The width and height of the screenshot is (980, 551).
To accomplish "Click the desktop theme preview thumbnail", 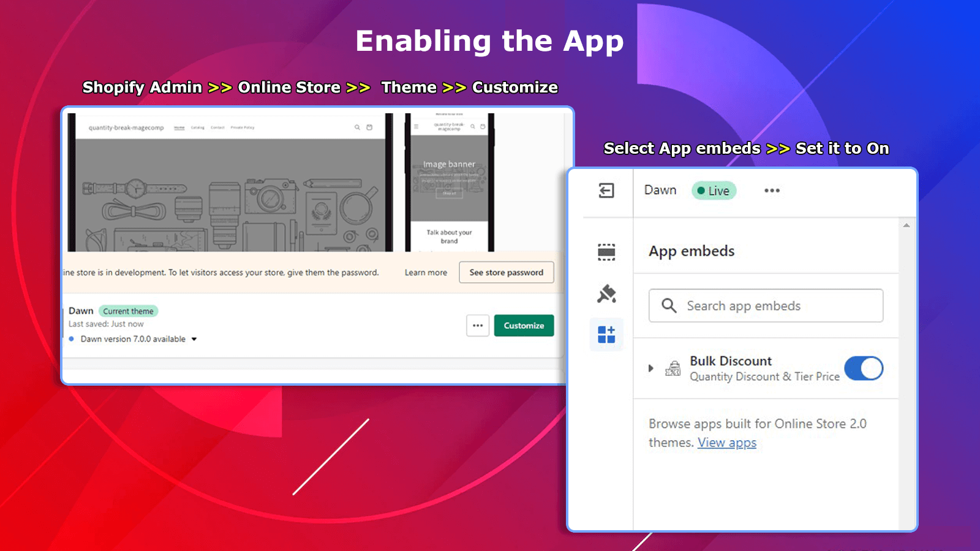I will point(230,182).
